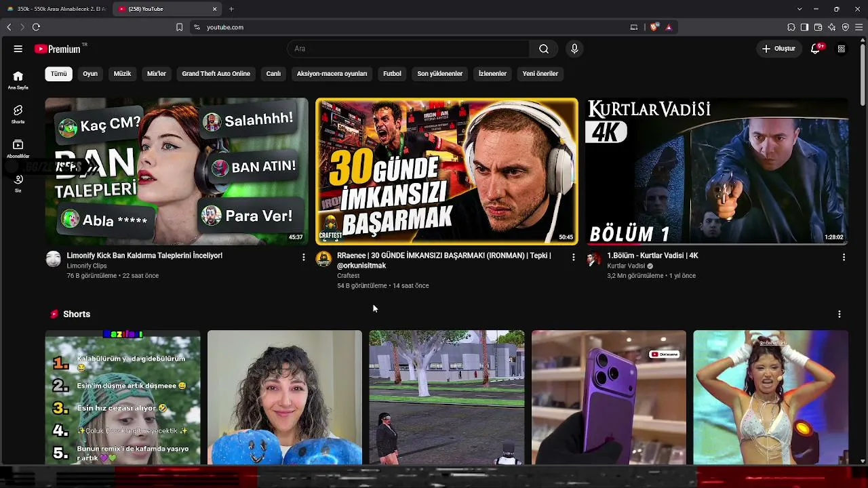Toggle the browser sidebar panel
Screen dimensions: 868x488
click(804, 27)
